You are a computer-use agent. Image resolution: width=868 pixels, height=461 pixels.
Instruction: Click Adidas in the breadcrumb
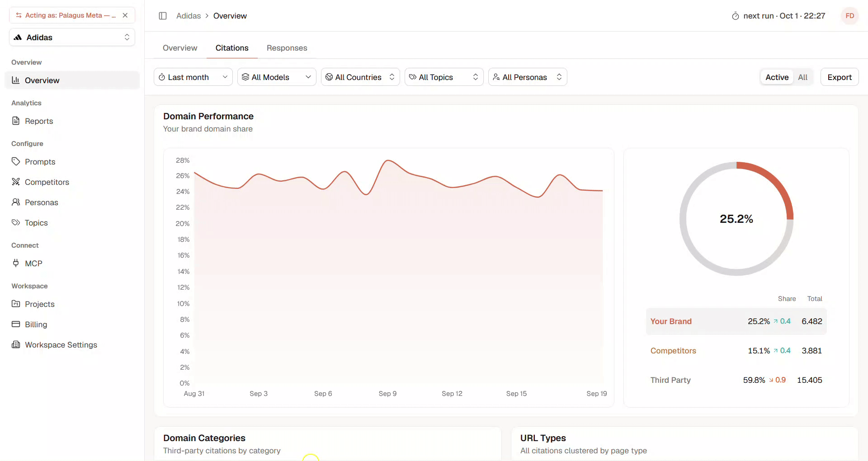(x=189, y=16)
